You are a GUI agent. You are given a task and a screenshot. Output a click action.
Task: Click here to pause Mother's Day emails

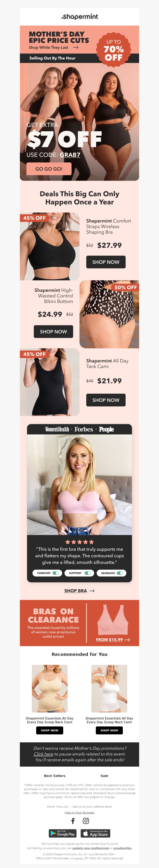point(44,754)
